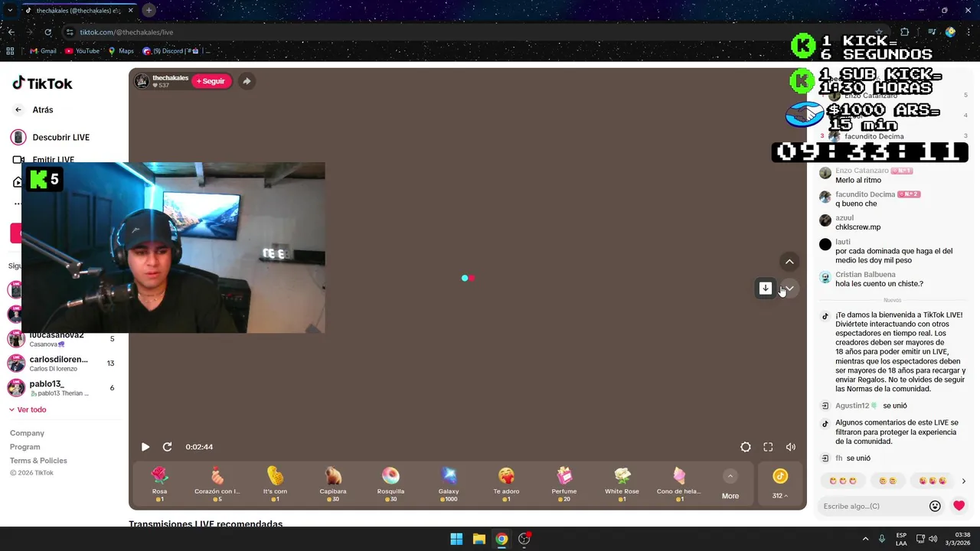Click Cristian Balbuena chat username

click(865, 274)
